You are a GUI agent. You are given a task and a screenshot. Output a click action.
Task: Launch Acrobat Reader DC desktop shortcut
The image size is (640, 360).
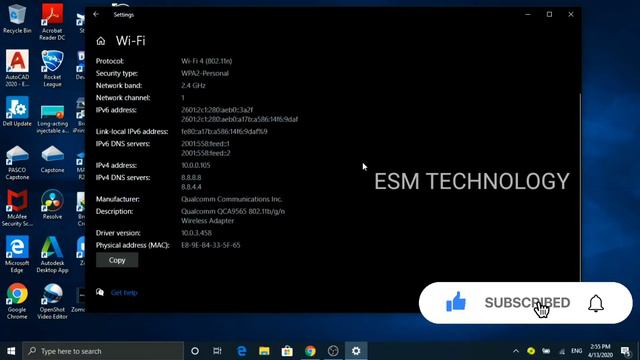point(52,21)
